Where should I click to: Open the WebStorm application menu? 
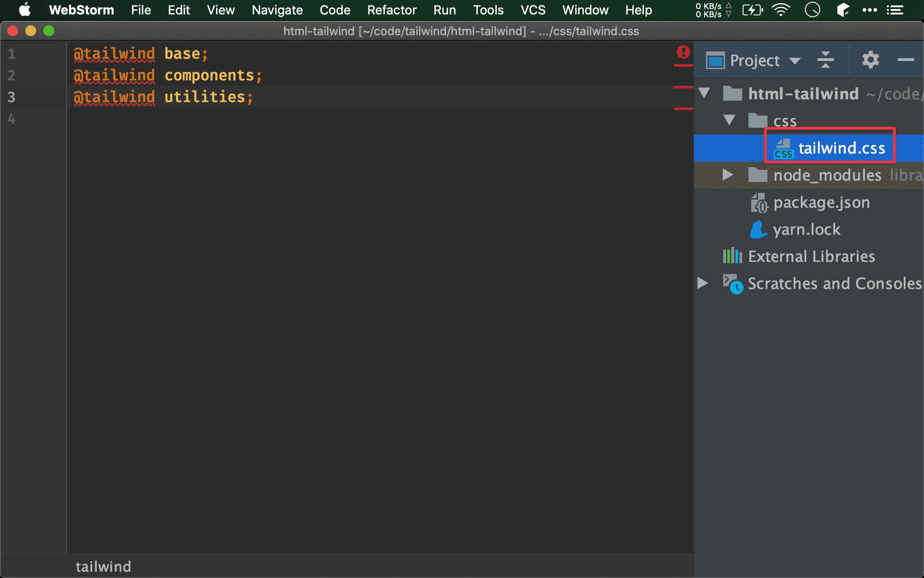(82, 10)
